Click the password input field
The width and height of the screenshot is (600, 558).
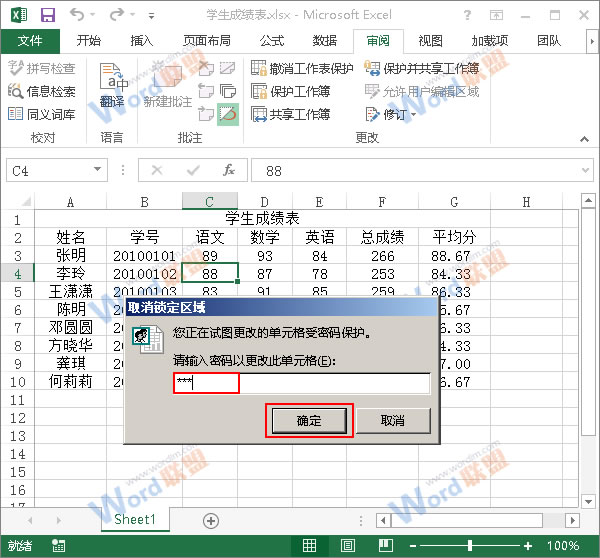tap(301, 383)
